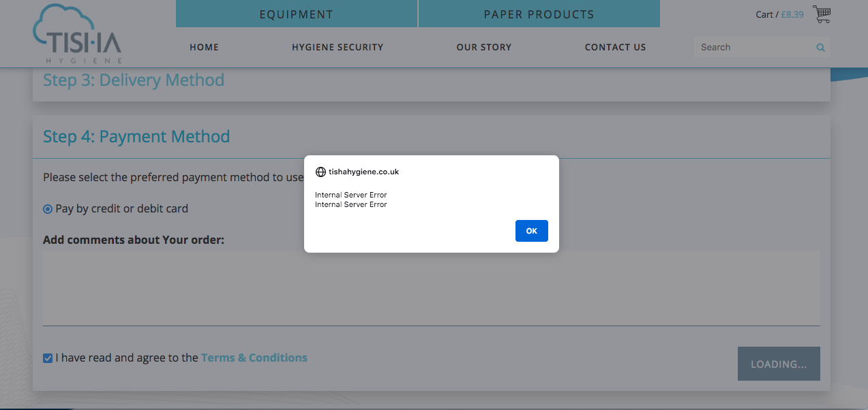Open the Hygiene Security menu item

pos(338,48)
